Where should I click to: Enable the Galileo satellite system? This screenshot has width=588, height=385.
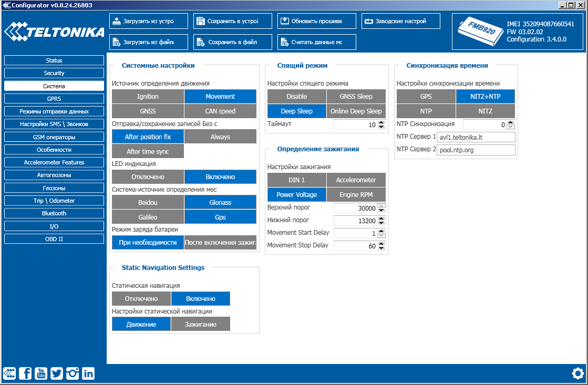tap(148, 217)
